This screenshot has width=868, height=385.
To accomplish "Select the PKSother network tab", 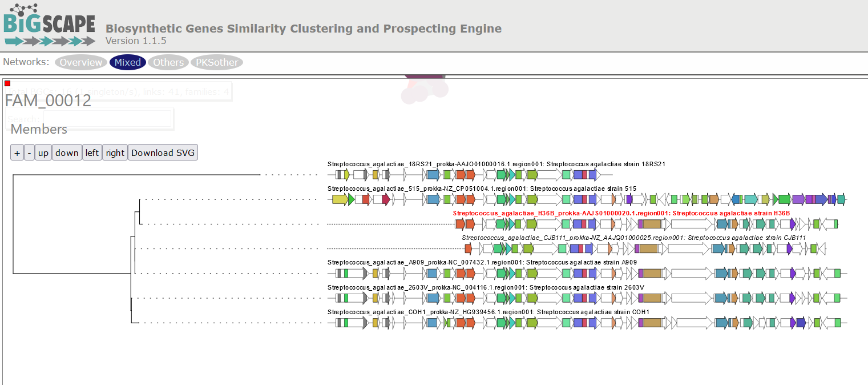I will click(216, 62).
